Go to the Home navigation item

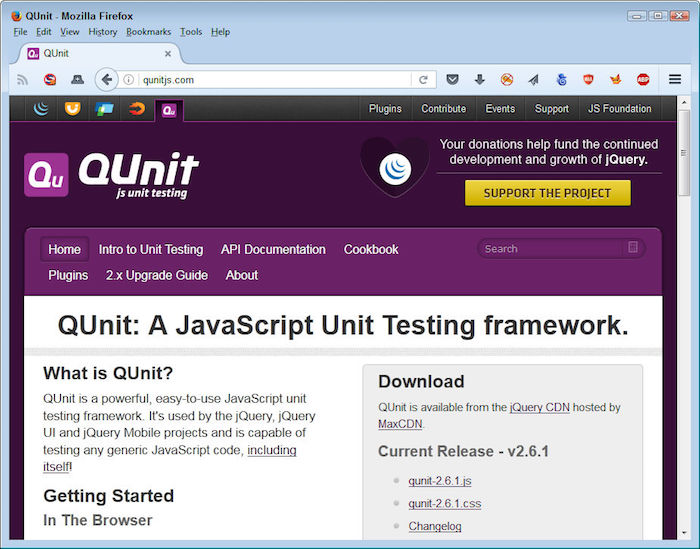64,249
